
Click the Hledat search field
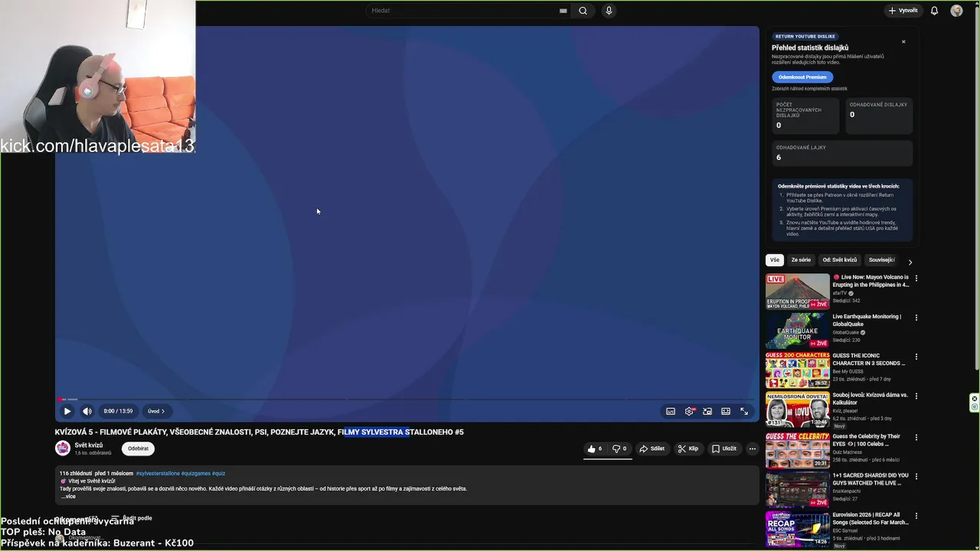point(463,11)
